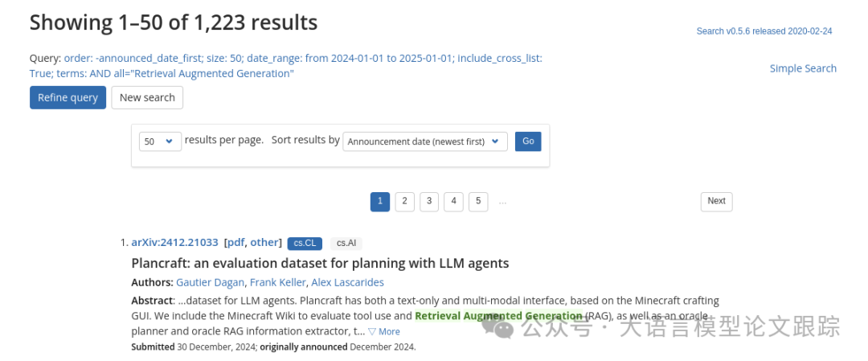Image resolution: width=868 pixels, height=361 pixels.
Task: Click the cs.AI category tag
Action: coord(346,243)
